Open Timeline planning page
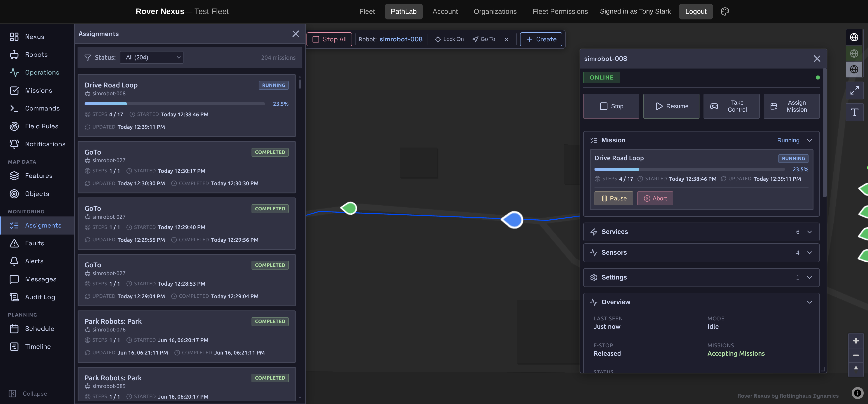Image resolution: width=868 pixels, height=404 pixels. pyautogui.click(x=37, y=347)
